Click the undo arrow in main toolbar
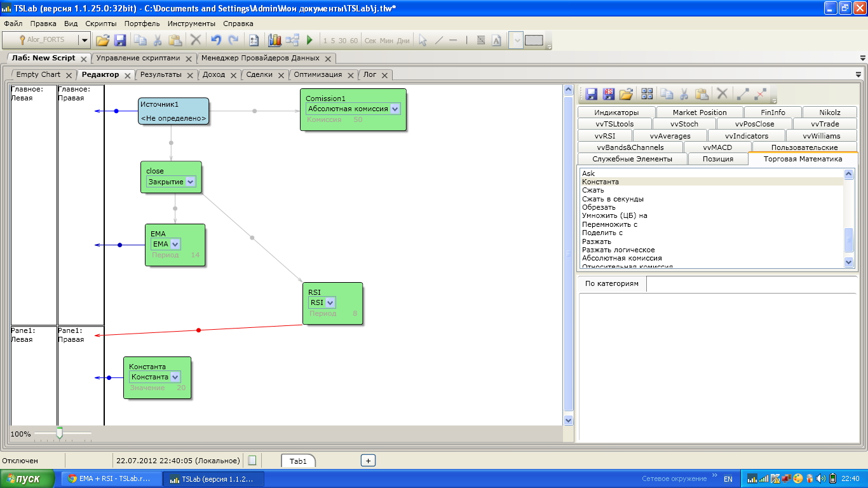868x488 pixels. (x=215, y=40)
